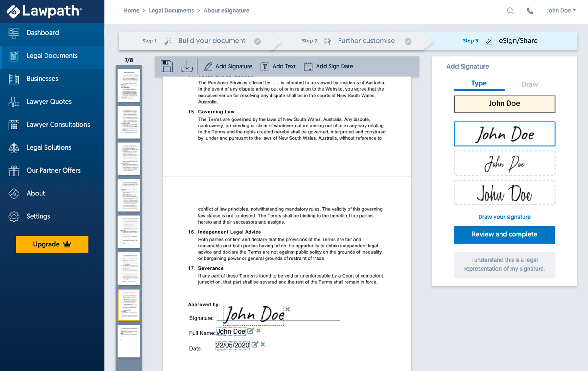The height and width of the screenshot is (371, 588).
Task: Open page 4 thumbnail
Action: [129, 195]
